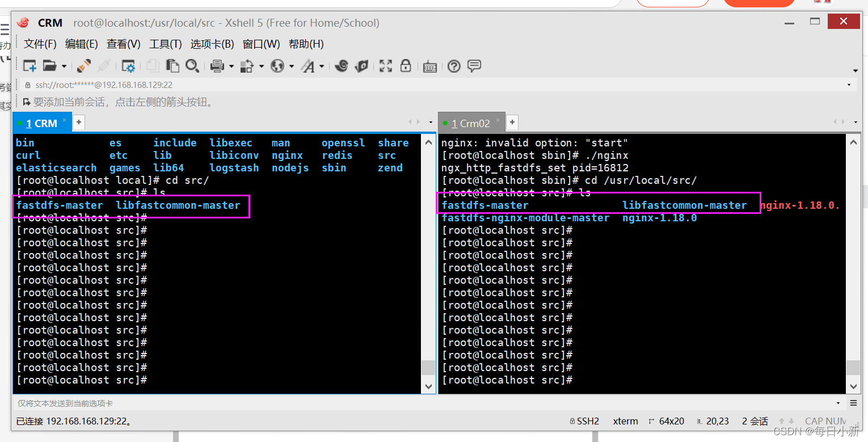Click the up arrow of Crm02 terminal scrollbar
The width and height of the screenshot is (868, 442).
tap(853, 142)
